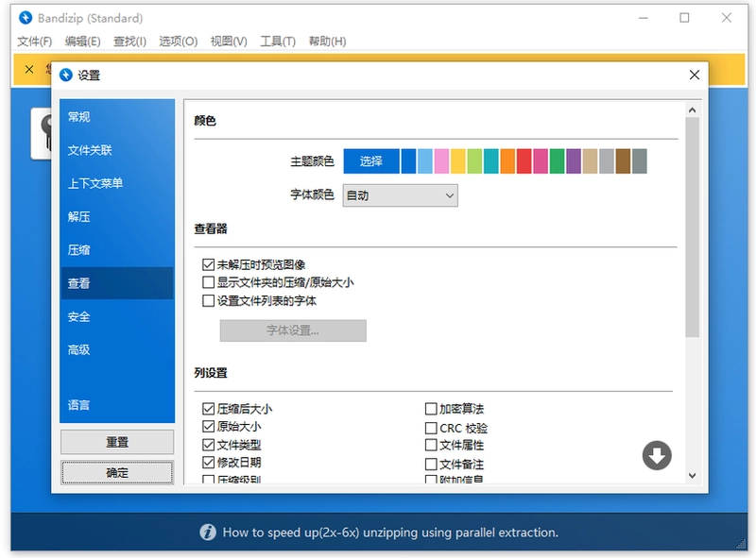Dismiss the yellow notification bar
The width and height of the screenshot is (756, 558).
(29, 69)
